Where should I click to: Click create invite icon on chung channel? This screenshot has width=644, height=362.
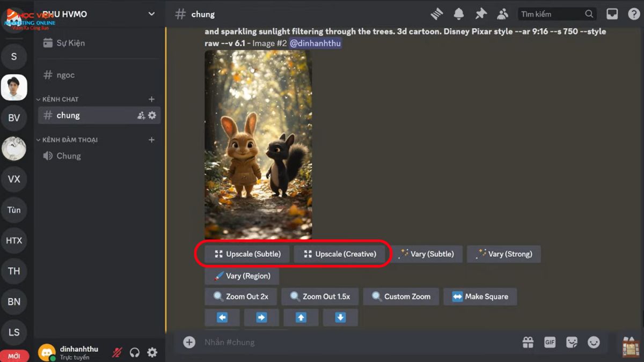141,115
